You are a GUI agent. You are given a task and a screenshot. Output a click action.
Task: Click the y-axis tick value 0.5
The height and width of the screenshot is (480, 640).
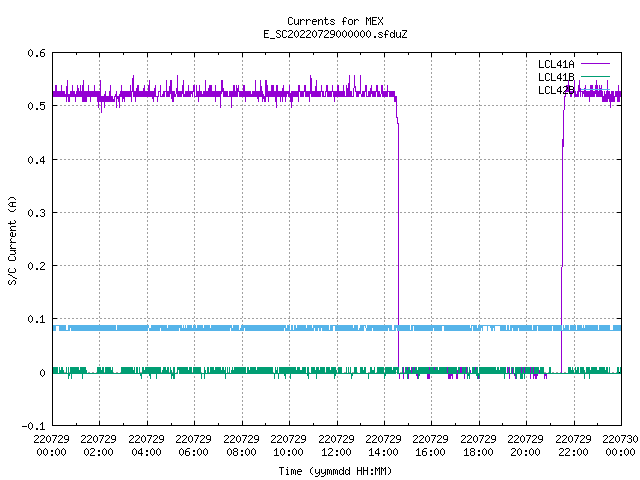pyautogui.click(x=36, y=106)
